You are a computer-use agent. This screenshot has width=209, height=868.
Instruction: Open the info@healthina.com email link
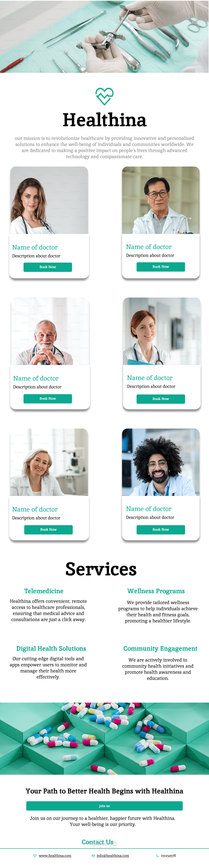pyautogui.click(x=113, y=856)
